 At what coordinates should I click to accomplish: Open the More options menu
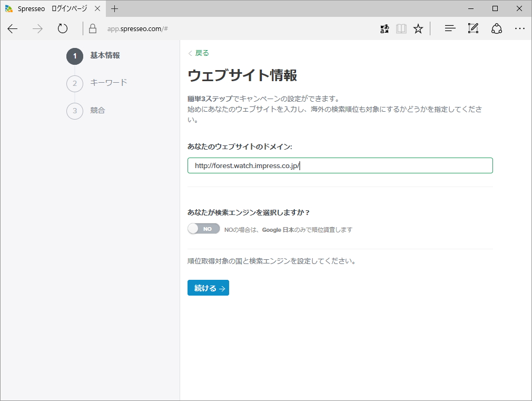[520, 28]
